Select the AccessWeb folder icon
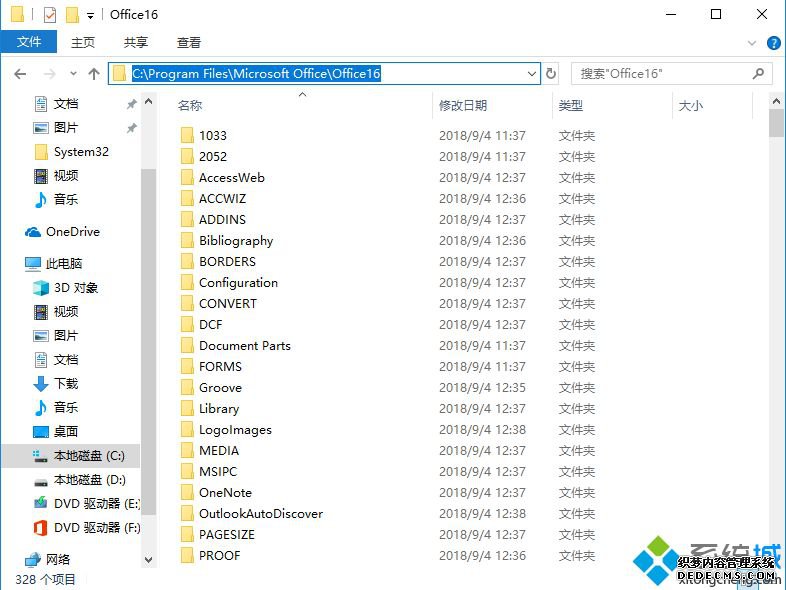 [187, 177]
